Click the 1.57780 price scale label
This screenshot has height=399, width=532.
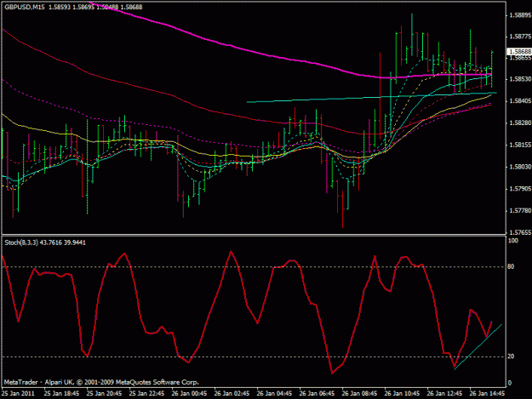tap(520, 210)
